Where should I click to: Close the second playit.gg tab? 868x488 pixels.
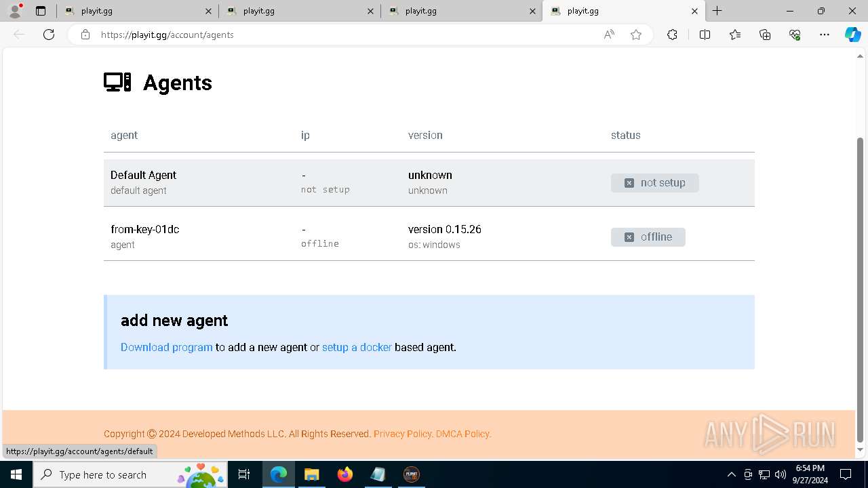tap(370, 11)
